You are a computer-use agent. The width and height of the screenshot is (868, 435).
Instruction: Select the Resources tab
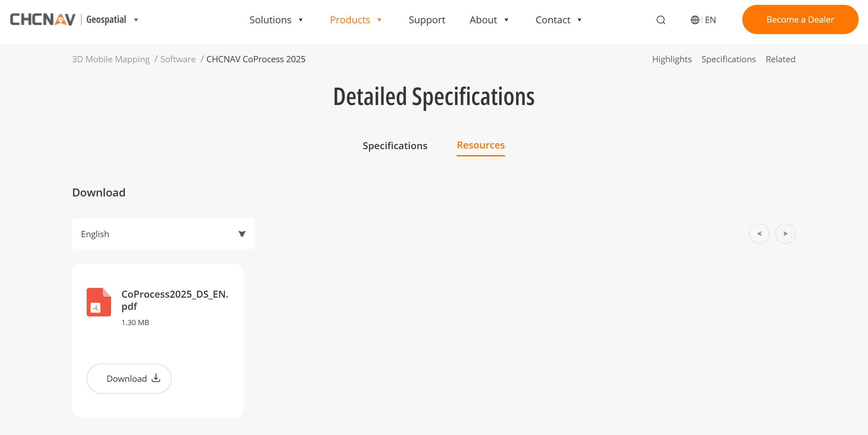coord(480,145)
